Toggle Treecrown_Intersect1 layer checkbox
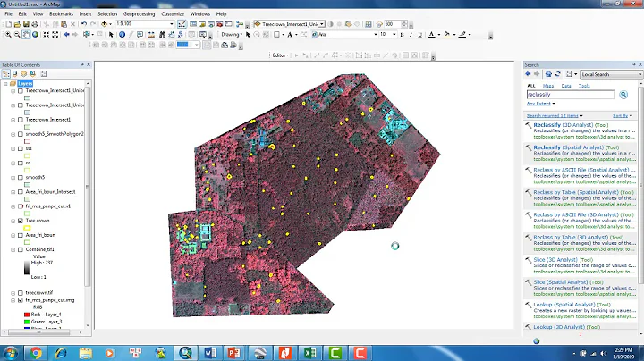644x361 pixels. (21, 120)
